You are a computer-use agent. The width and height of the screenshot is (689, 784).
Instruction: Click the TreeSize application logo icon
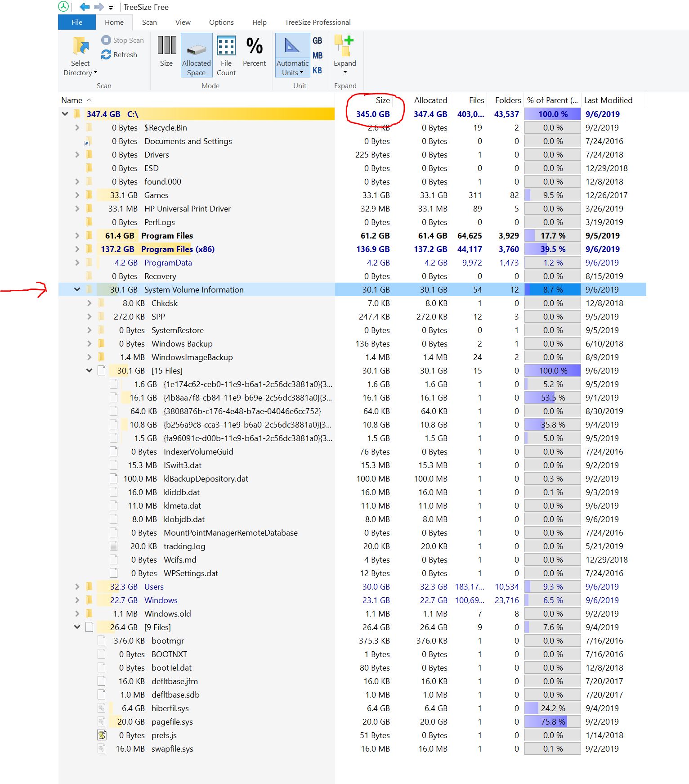63,7
